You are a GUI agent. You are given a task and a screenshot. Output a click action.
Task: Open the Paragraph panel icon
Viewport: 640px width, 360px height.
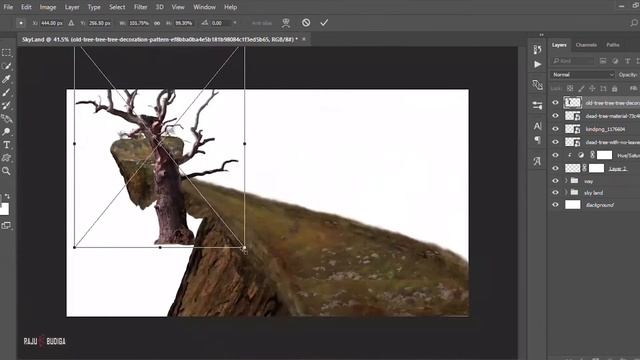[x=537, y=140]
